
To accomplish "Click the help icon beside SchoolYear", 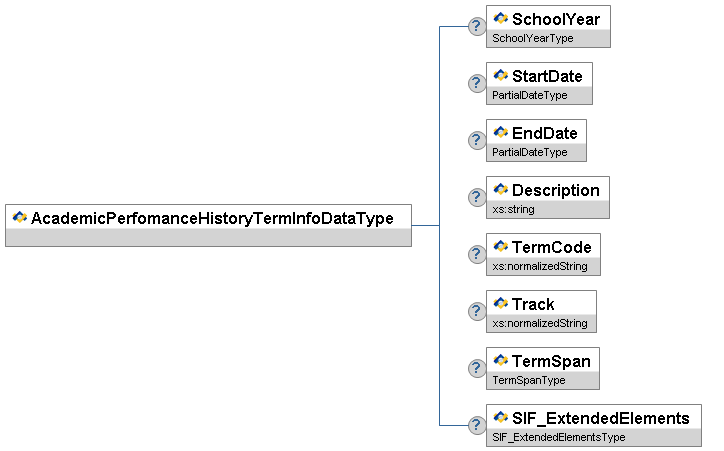I will [477, 26].
